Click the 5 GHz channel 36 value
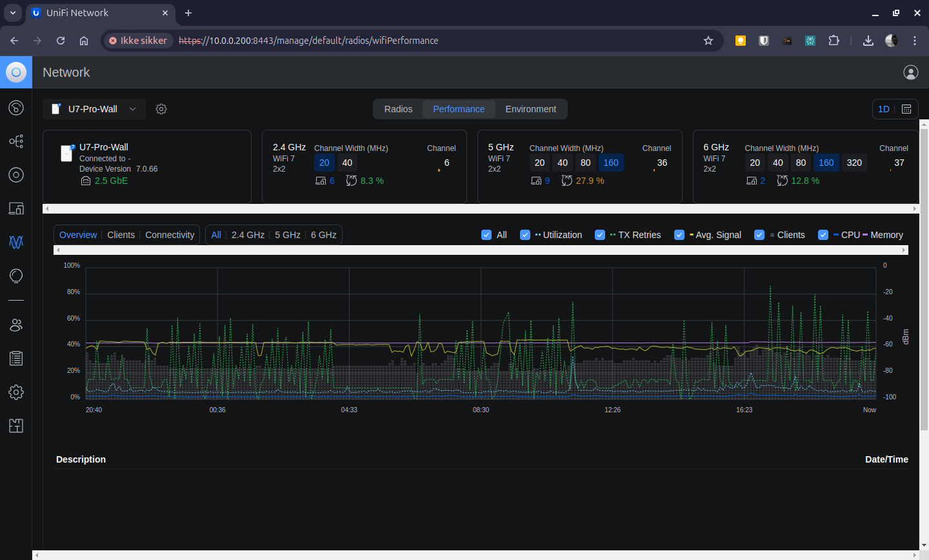 coord(662,163)
